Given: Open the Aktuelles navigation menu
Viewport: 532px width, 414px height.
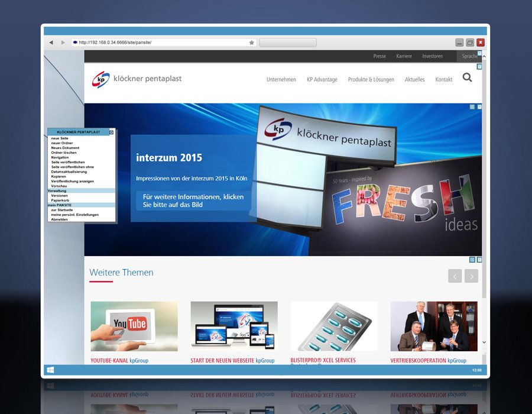Looking at the screenshot, I should (414, 79).
